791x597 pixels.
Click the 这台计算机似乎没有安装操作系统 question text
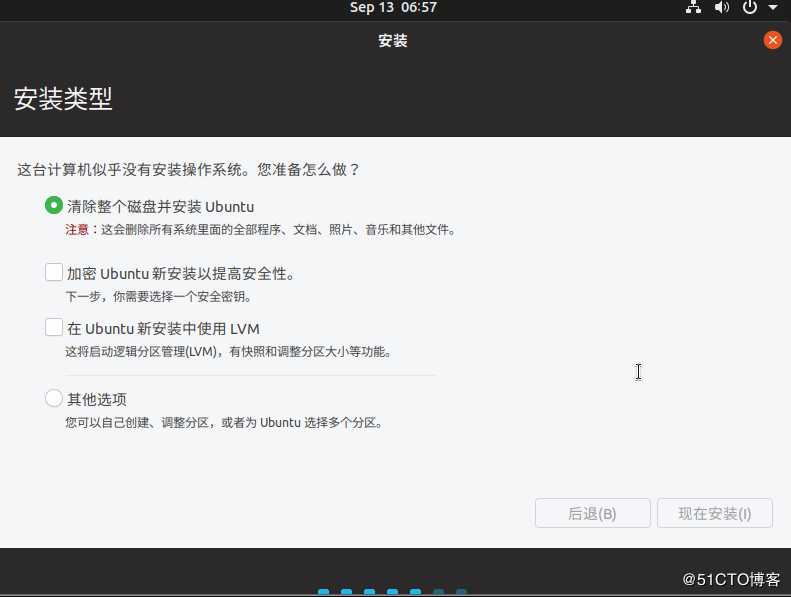[x=188, y=170]
